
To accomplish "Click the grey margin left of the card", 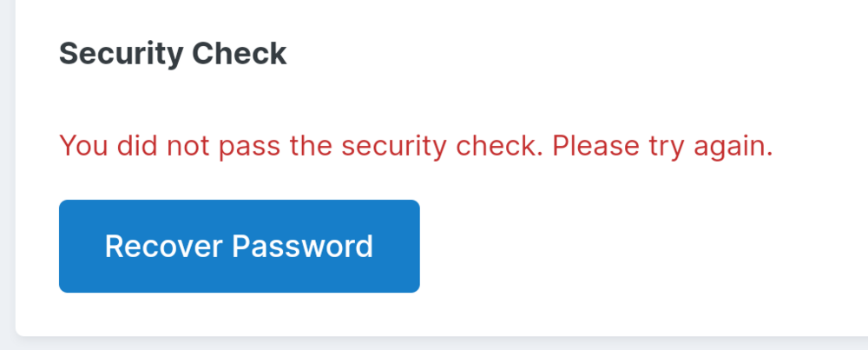I will 7,174.
